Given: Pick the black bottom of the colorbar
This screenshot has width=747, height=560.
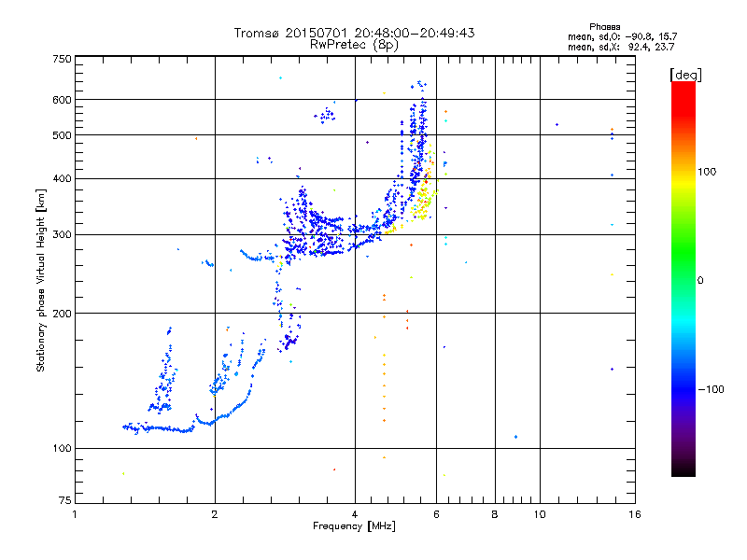Looking at the screenshot, I should (683, 471).
